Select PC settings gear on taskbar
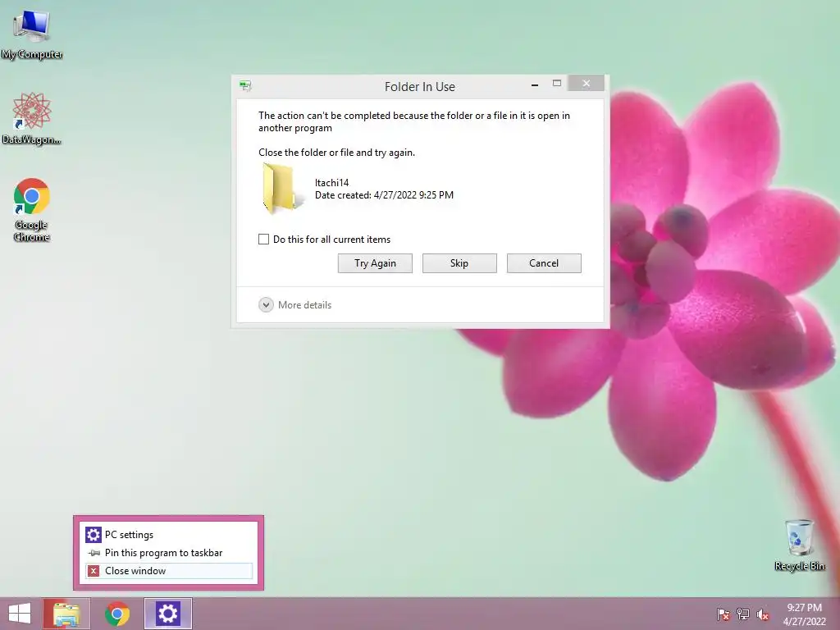 pos(167,614)
